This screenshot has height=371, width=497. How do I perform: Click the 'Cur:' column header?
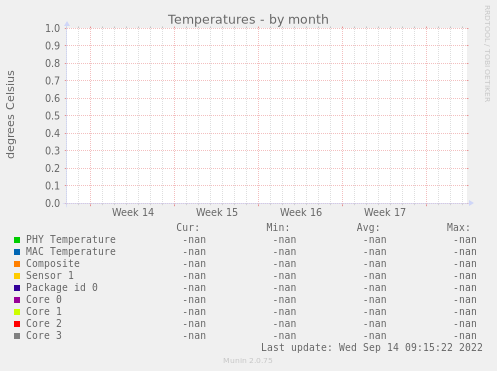pyautogui.click(x=188, y=228)
